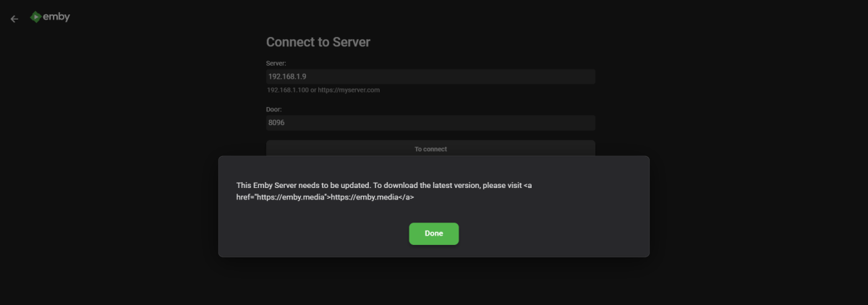Image resolution: width=868 pixels, height=305 pixels.
Task: Focus the Server address input field
Action: 430,77
